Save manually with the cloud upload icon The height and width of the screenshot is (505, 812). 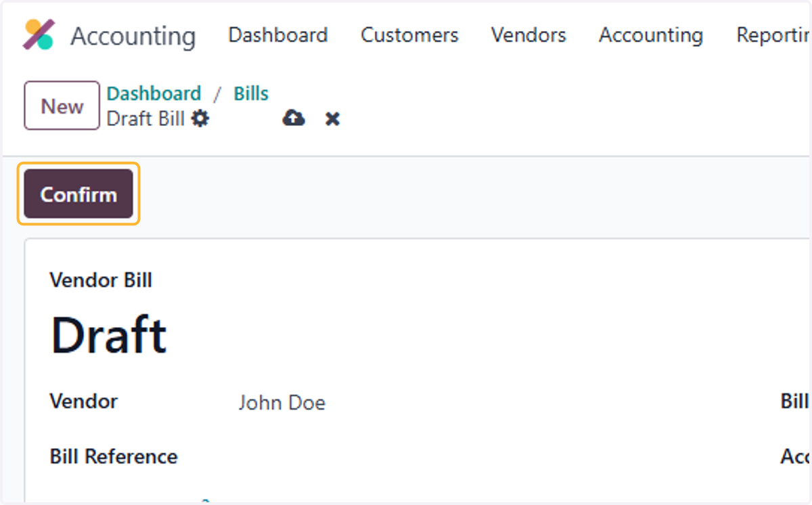point(293,118)
